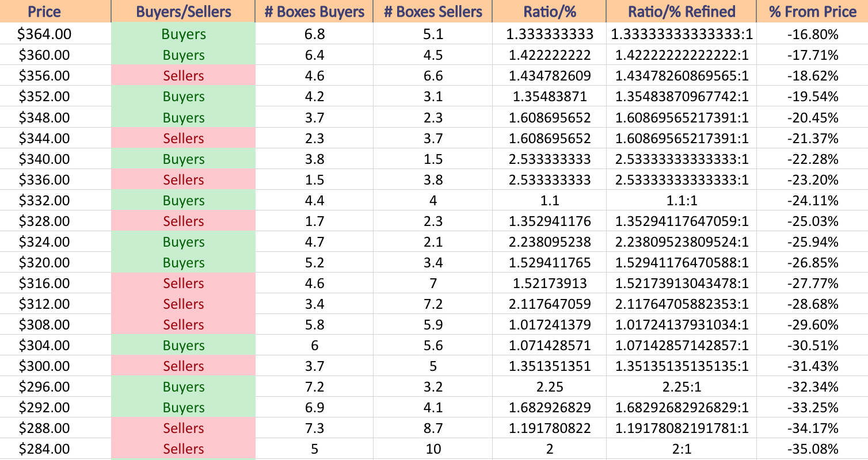The width and height of the screenshot is (868, 460).
Task: Select buyers boxes value 7.3
Action: tap(314, 428)
